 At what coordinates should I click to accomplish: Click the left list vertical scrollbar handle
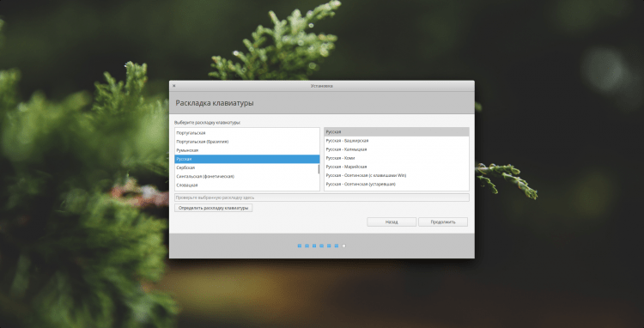pyautogui.click(x=319, y=169)
